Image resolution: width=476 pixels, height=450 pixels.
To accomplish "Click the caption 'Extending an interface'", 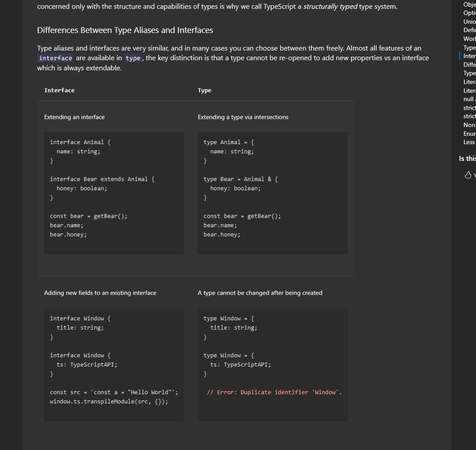I will [74, 117].
